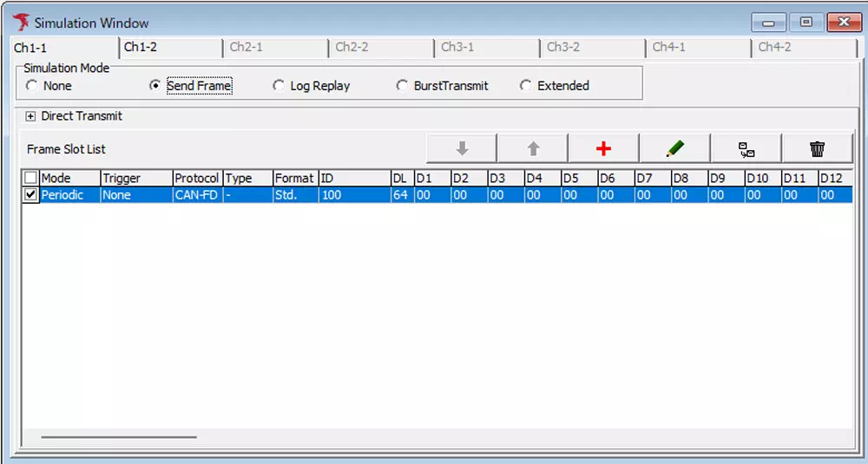
Task: Choose Log Replay simulation mode
Action: (x=279, y=86)
